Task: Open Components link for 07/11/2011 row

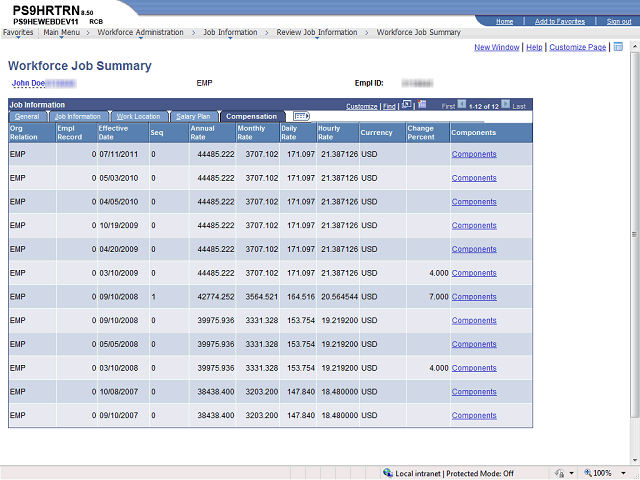Action: [x=474, y=154]
